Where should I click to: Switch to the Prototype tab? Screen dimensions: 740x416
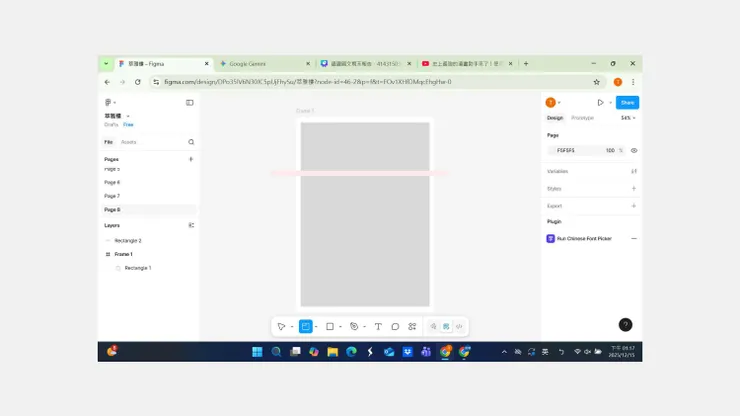[582, 118]
